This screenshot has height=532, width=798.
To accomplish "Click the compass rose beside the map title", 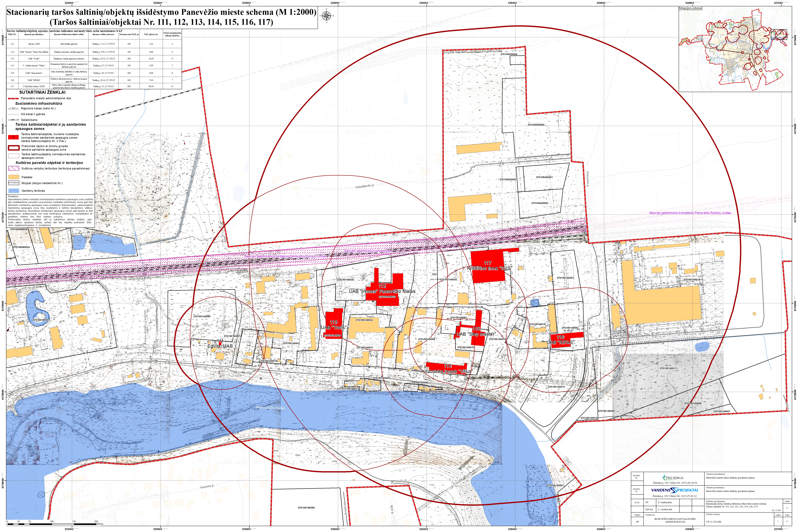I will click(326, 16).
